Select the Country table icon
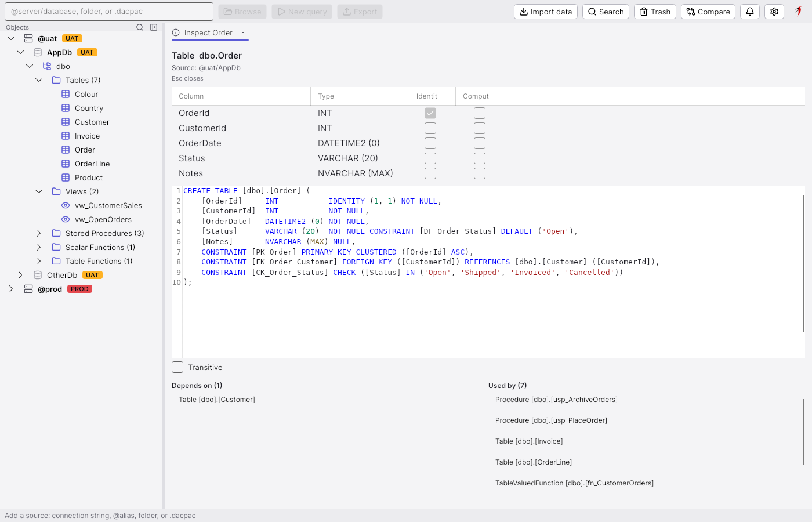 (66, 108)
